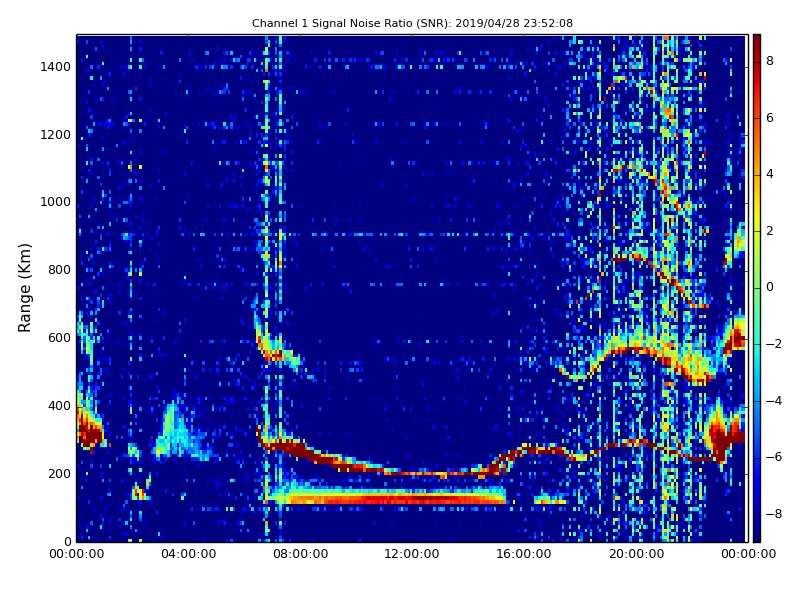
Task: Click the colorbar value 0 label
Action: [770, 287]
